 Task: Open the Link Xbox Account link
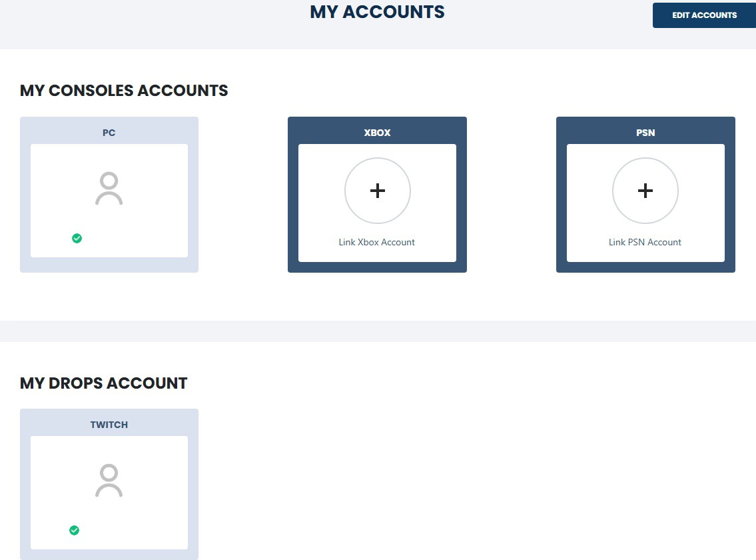[376, 242]
